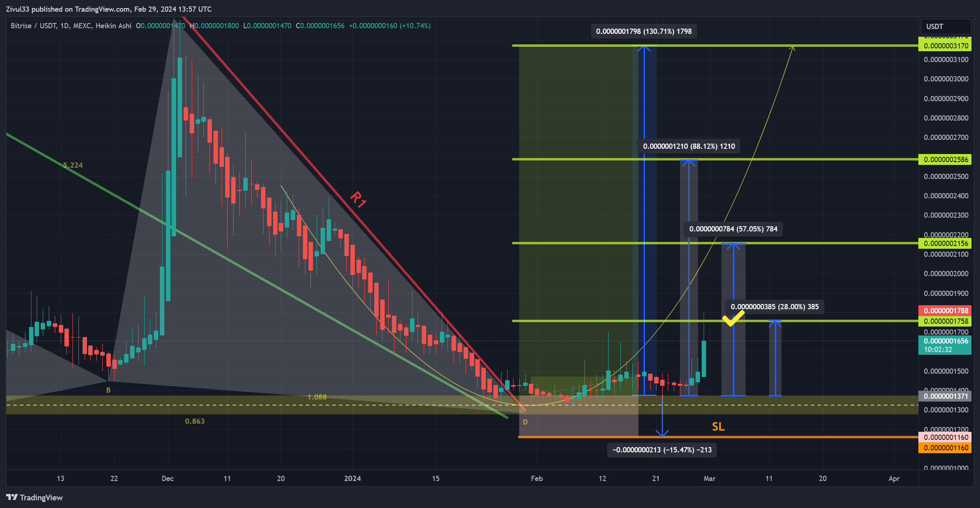
Task: Click the +10.74% change value in header
Action: 415,26
